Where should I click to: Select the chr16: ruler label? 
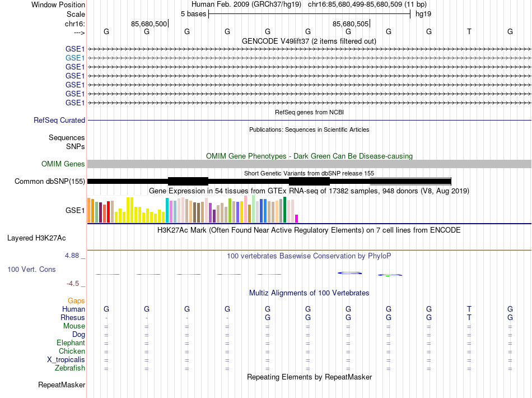75,24
